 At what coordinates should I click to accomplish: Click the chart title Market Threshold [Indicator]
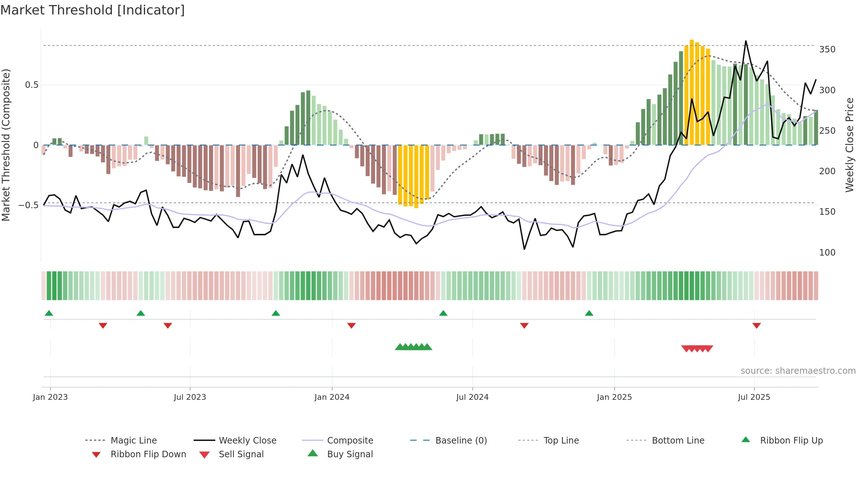coord(93,10)
